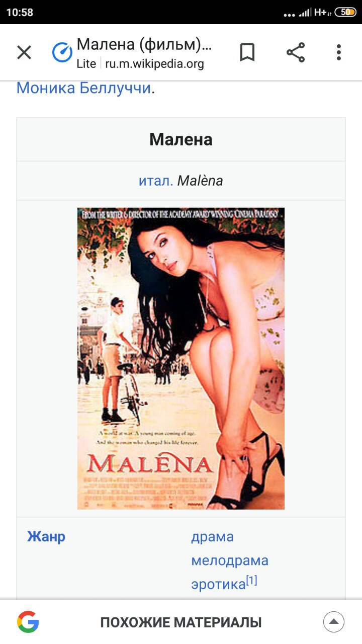
Task: Tap the ПОХОЖИЕ МАТЕРИАЛЫ bar
Action: (181, 622)
